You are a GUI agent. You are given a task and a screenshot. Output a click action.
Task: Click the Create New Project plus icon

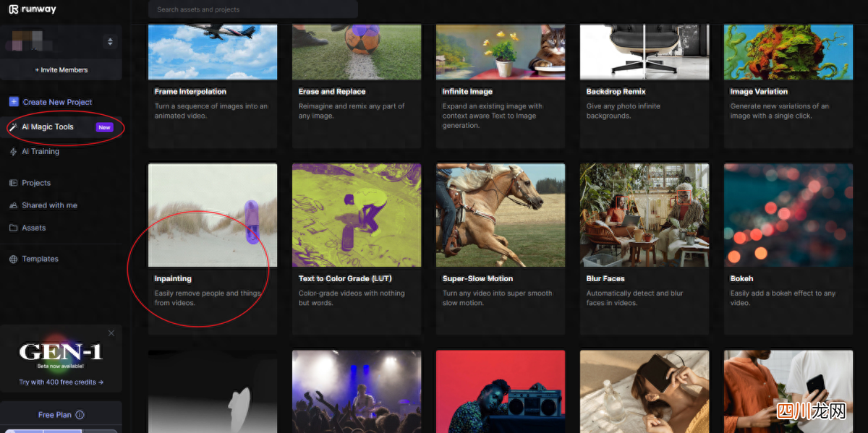(13, 102)
